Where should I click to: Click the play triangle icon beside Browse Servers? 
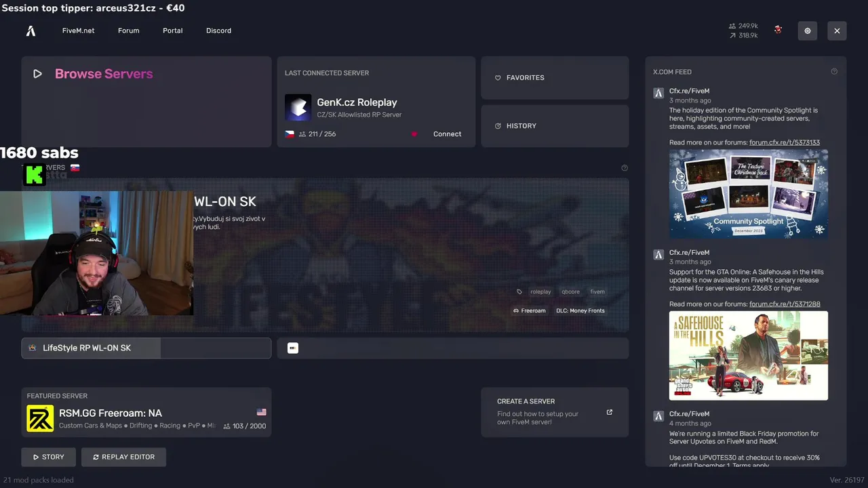click(37, 74)
